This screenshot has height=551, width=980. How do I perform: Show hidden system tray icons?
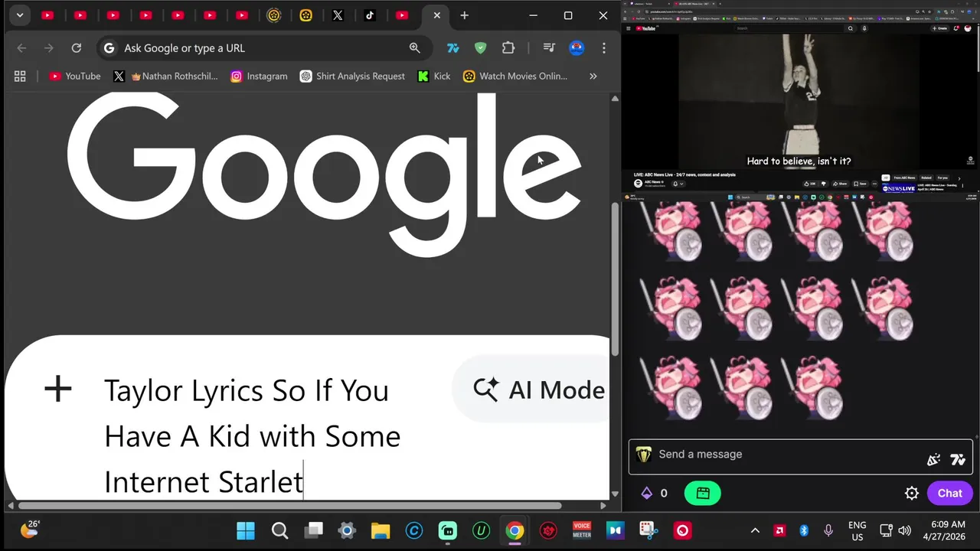click(755, 530)
